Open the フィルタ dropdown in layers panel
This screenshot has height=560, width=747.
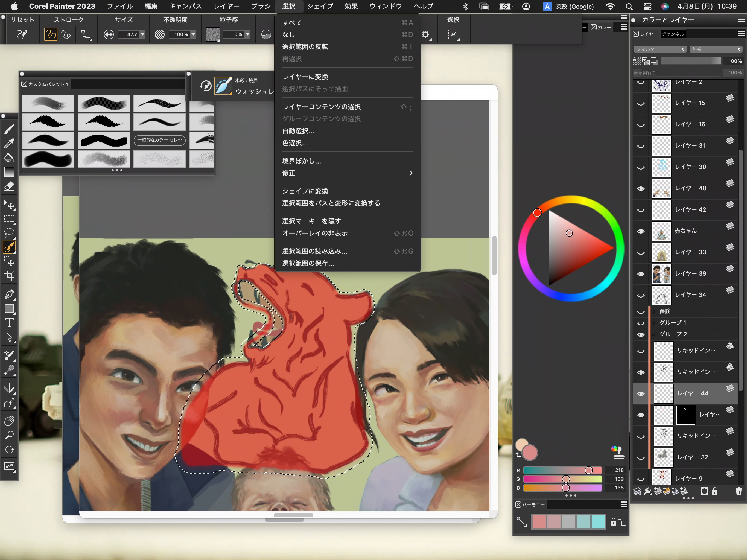pyautogui.click(x=660, y=49)
